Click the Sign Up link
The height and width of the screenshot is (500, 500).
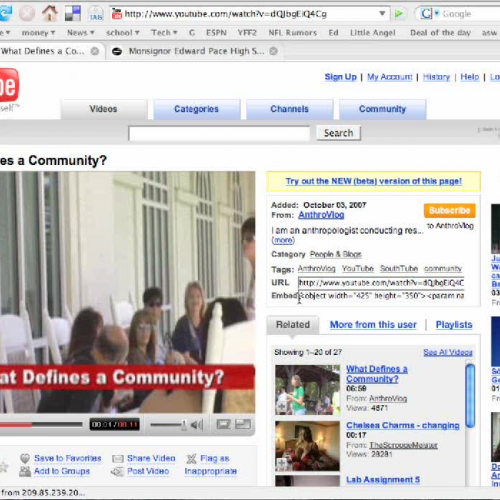tap(341, 77)
